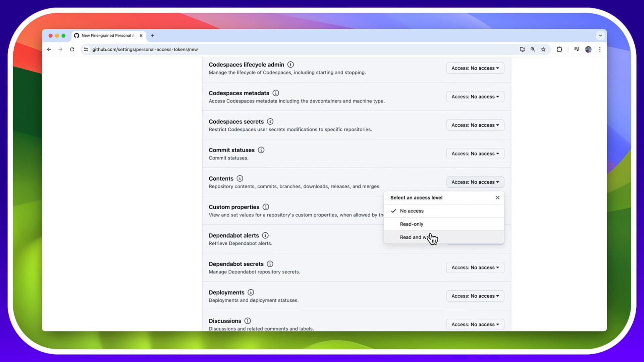Click the info icon beside Codespaces secrets
The width and height of the screenshot is (644, 362).
pyautogui.click(x=270, y=122)
